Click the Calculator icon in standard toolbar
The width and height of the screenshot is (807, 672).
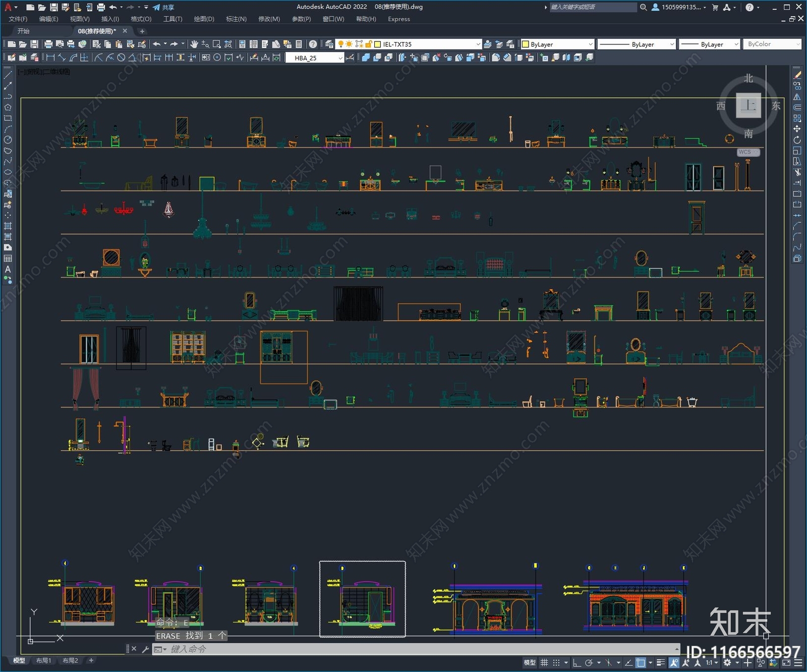tap(299, 44)
